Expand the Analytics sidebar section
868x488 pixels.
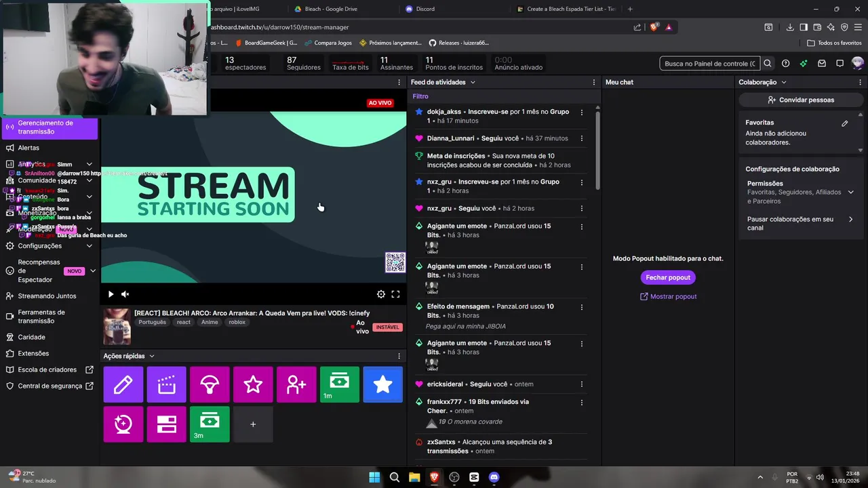tap(89, 164)
